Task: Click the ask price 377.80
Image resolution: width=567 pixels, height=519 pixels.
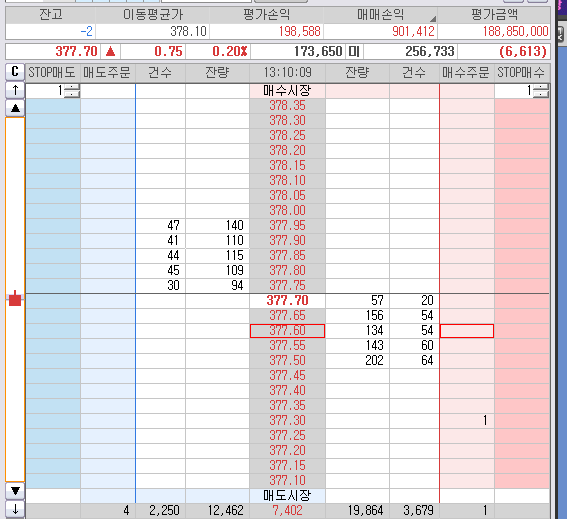Action: (x=287, y=271)
